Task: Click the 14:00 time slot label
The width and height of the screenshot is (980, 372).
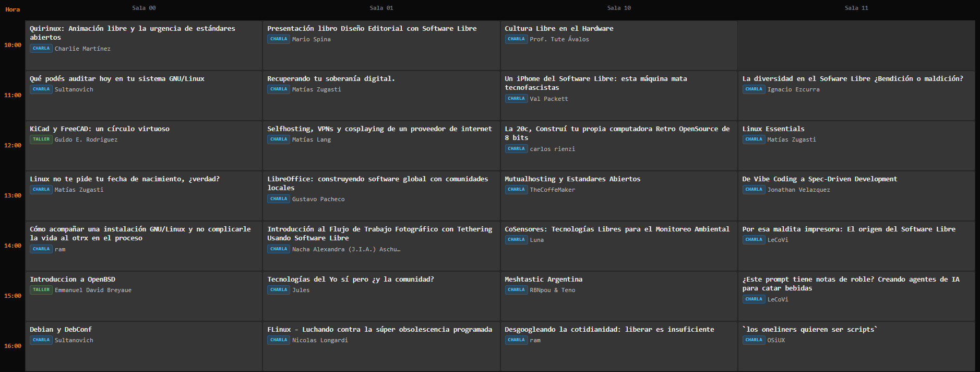Action: (x=13, y=246)
